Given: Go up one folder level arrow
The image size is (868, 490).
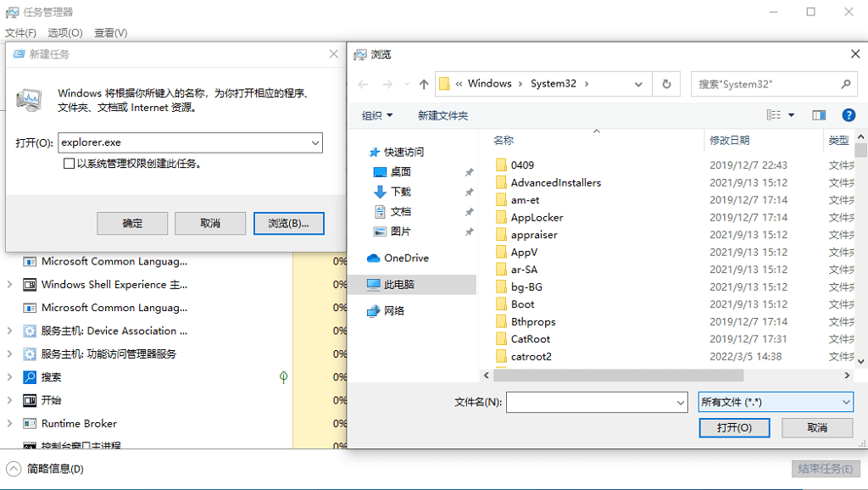Looking at the screenshot, I should click(424, 84).
